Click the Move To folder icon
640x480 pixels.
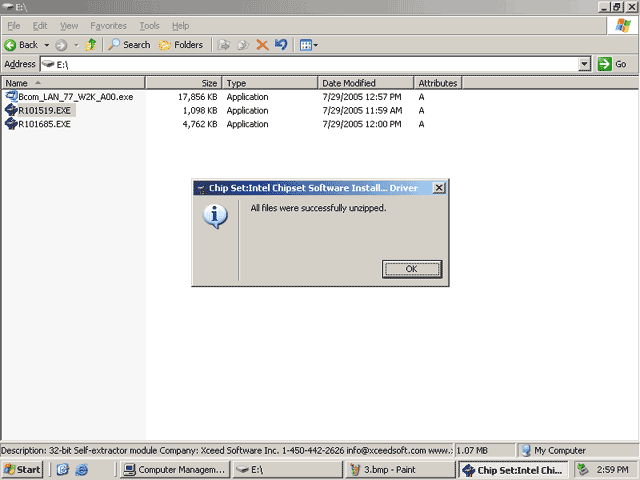[x=224, y=45]
